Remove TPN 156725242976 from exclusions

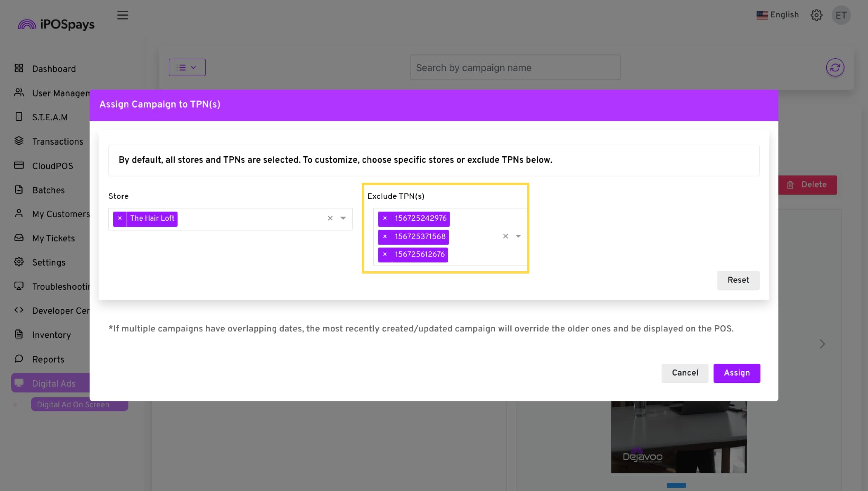[x=384, y=218]
